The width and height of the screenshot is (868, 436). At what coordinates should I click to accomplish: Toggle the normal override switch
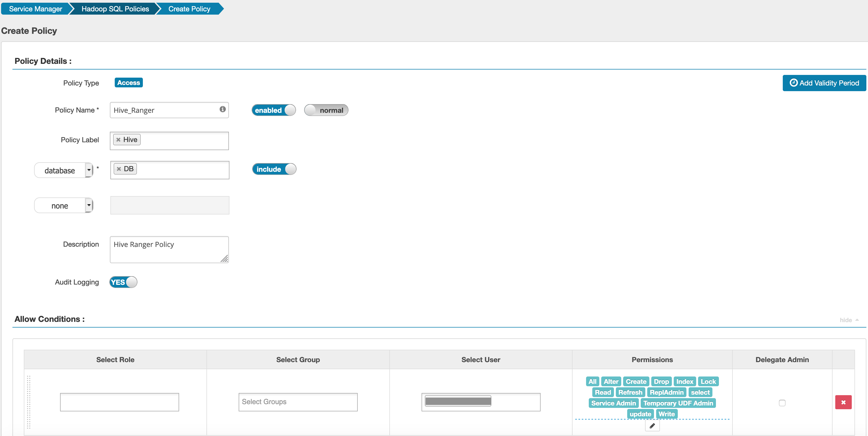coord(326,110)
